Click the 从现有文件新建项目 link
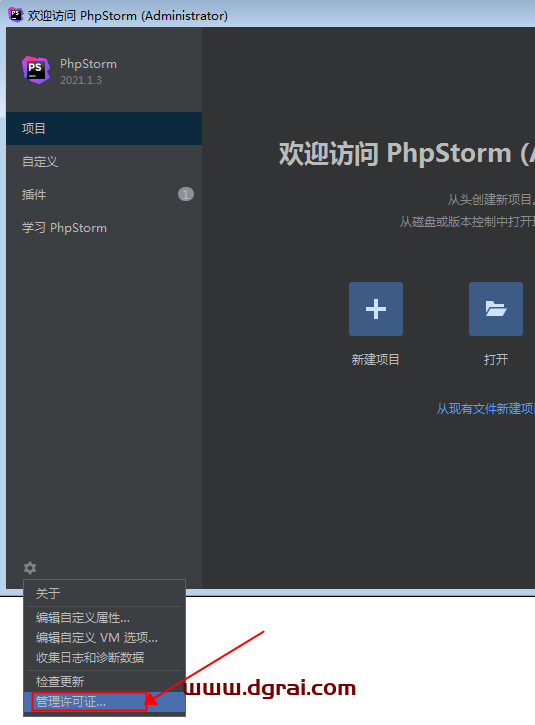 pos(486,409)
